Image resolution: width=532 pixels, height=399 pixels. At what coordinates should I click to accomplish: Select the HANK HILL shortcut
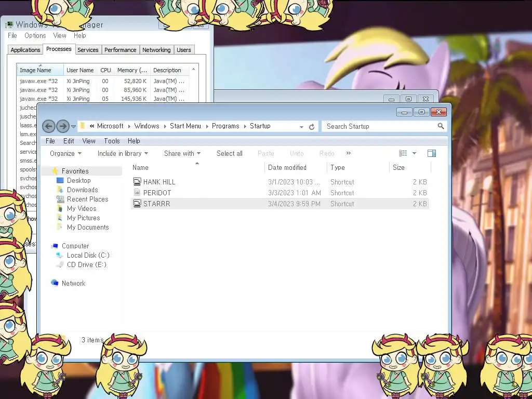coord(280,182)
